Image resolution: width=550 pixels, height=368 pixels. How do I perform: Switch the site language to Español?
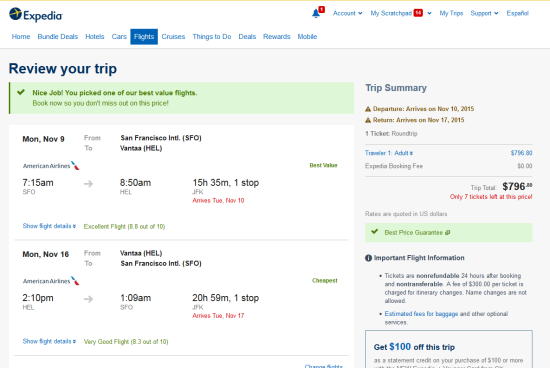(517, 13)
